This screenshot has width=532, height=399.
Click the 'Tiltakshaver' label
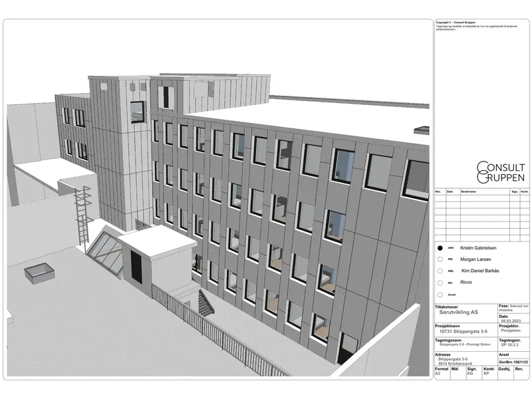[x=446, y=307]
